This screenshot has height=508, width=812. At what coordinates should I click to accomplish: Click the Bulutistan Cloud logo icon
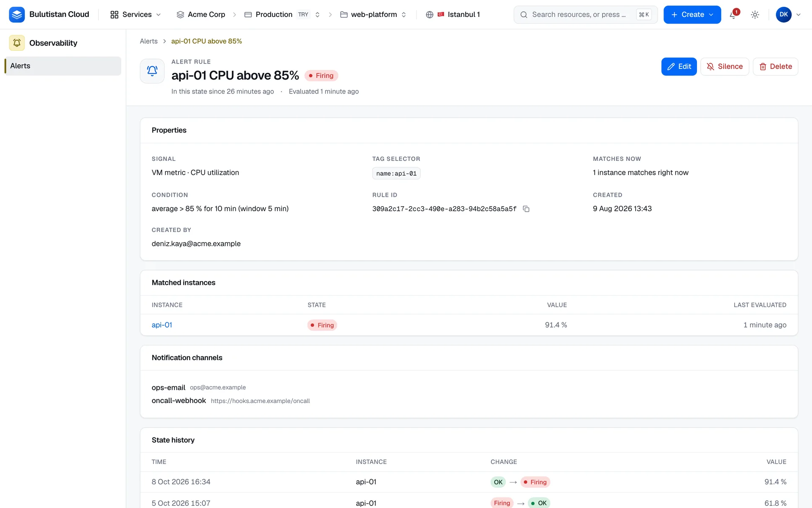click(16, 14)
